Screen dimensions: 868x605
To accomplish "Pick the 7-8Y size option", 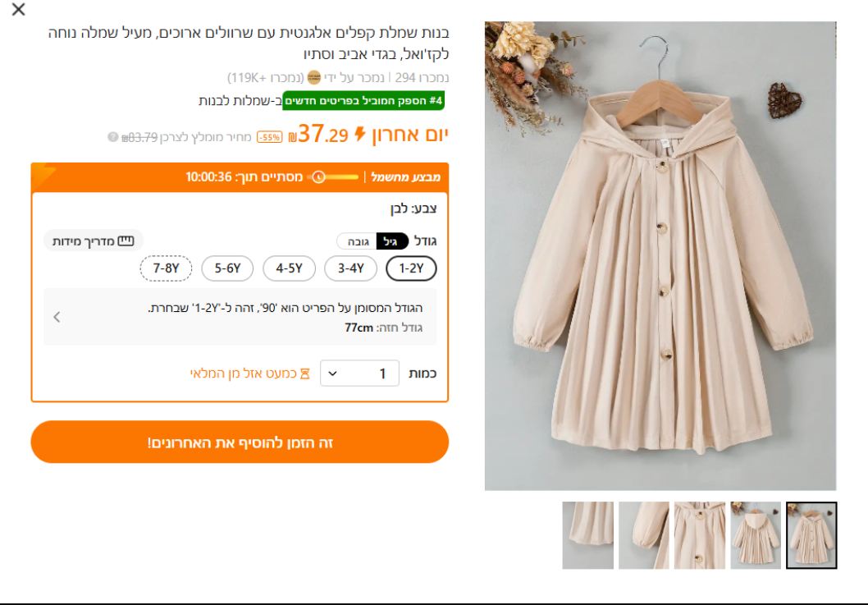I will point(166,268).
